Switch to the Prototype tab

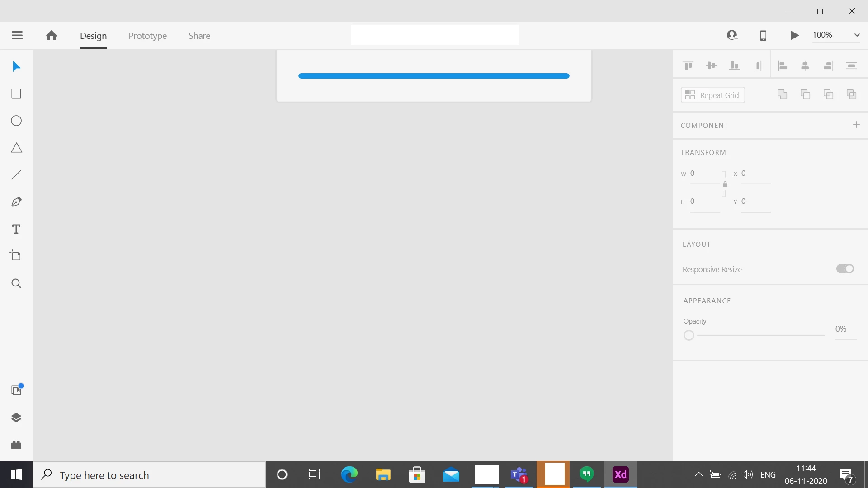(147, 36)
